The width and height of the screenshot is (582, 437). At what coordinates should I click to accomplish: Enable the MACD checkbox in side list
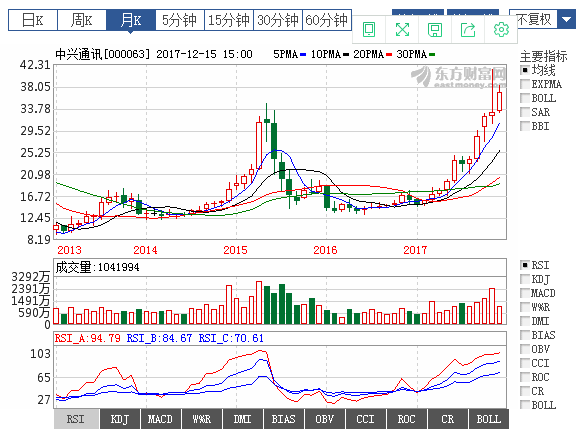point(525,293)
